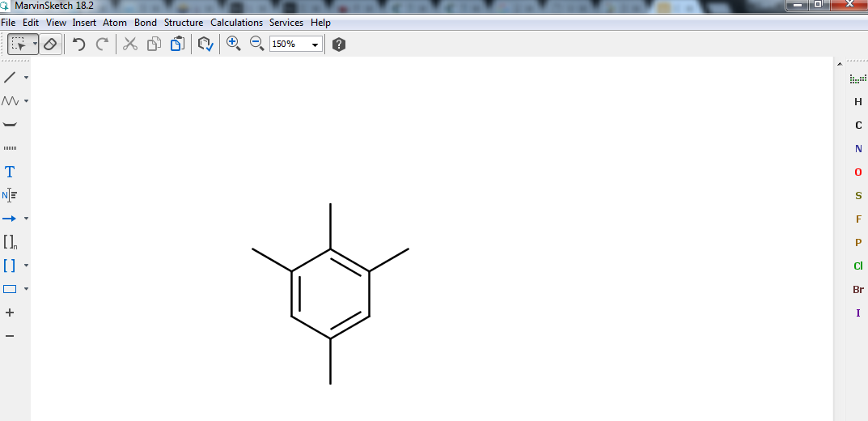Select the blue Text tool
Screen dimensions: 868x421
click(10, 172)
